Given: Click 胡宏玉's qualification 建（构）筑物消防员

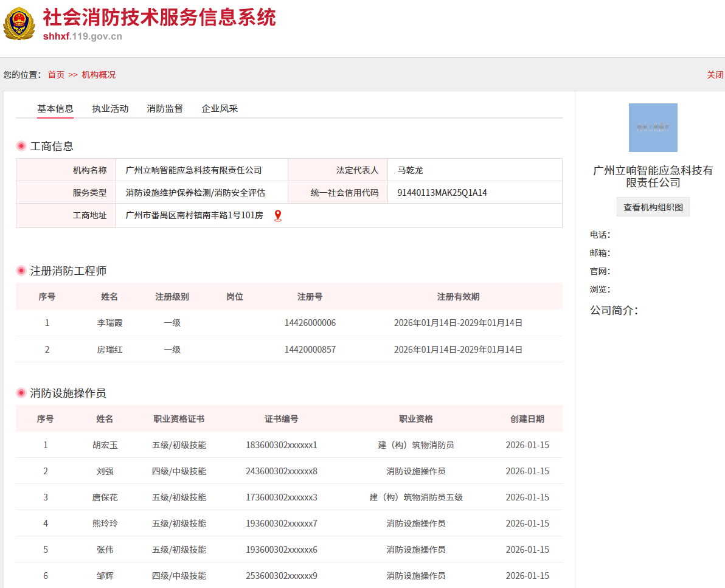Looking at the screenshot, I should [x=416, y=444].
